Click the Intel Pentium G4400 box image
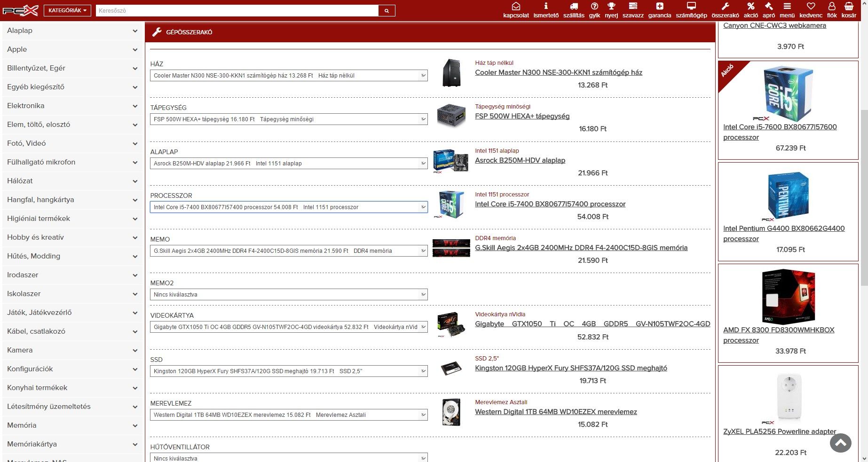This screenshot has width=868, height=462. 788,196
